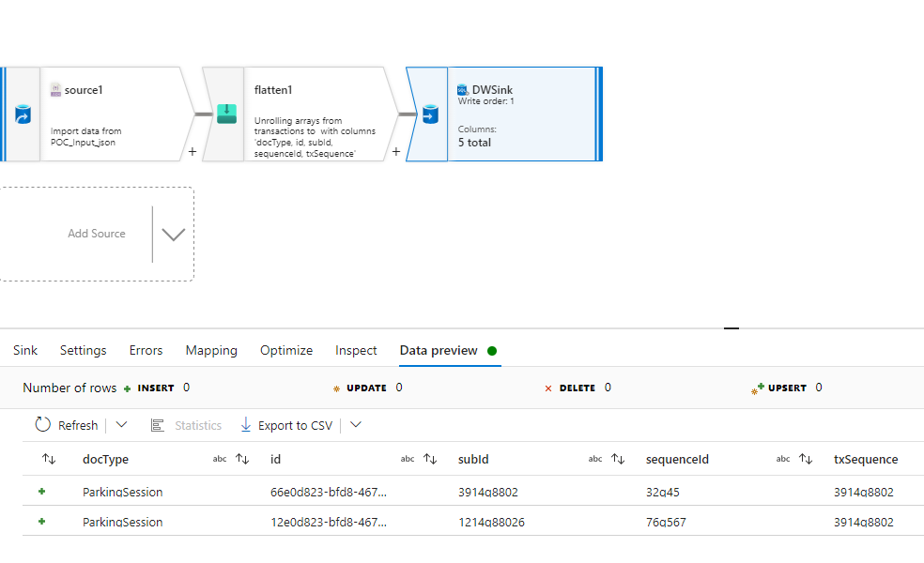
Task: Go to the Mapping tab
Action: [211, 350]
